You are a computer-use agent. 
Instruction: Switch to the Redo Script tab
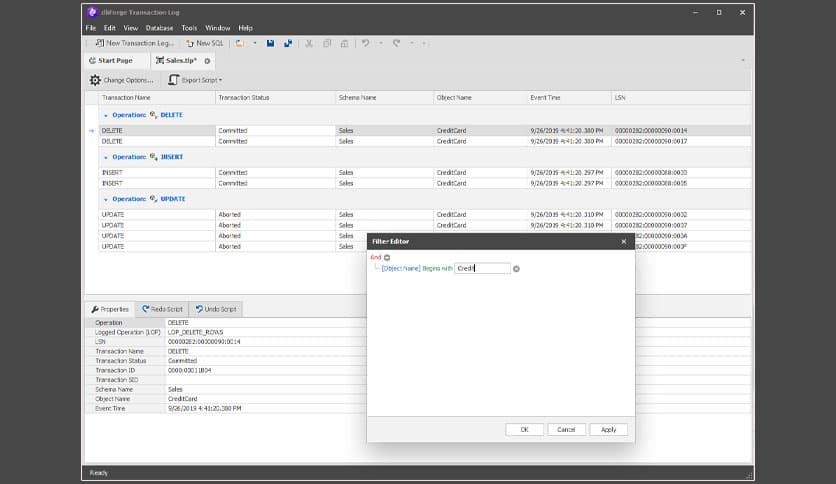click(162, 309)
